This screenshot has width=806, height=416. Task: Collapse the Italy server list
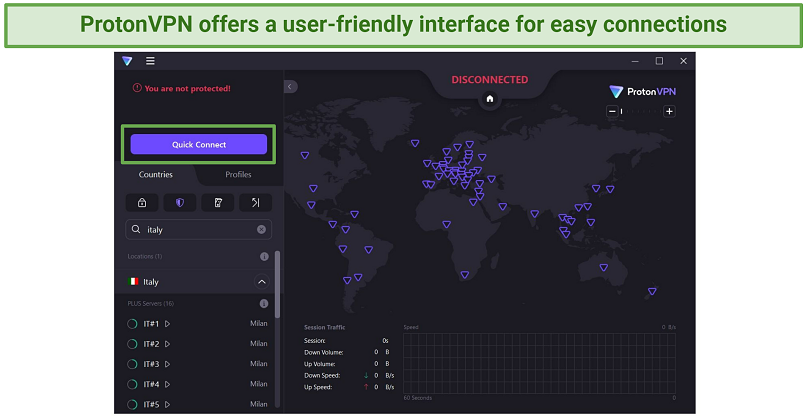pyautogui.click(x=261, y=282)
